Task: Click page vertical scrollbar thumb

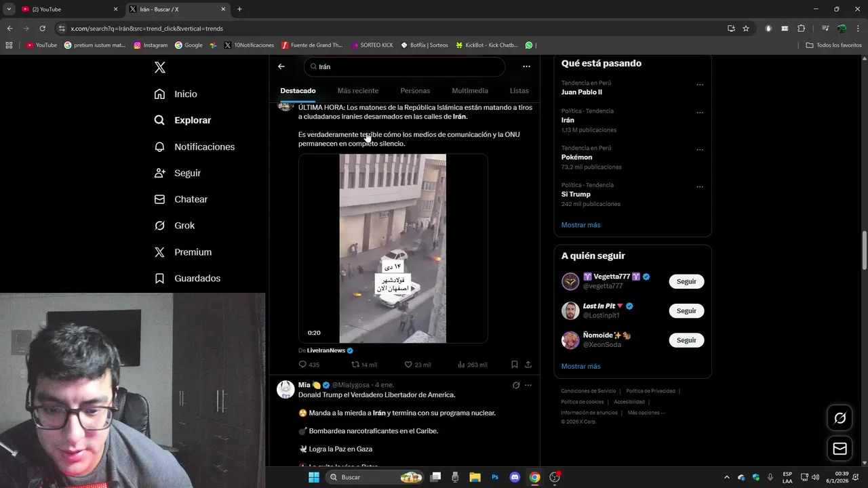Action: tap(864, 251)
